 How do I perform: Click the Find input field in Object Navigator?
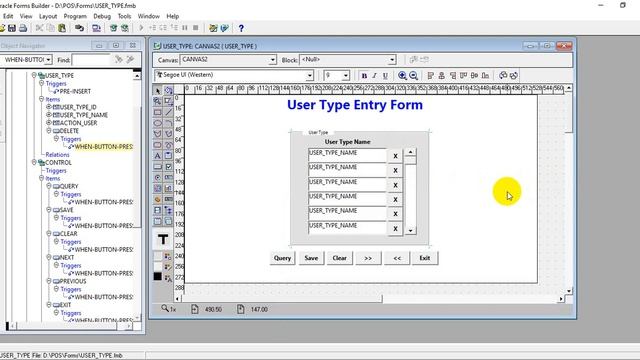pos(91,60)
